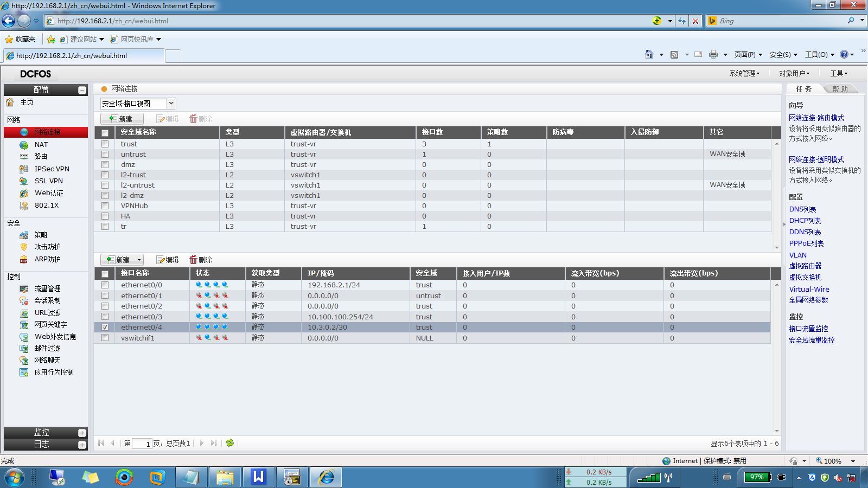Click the refresh icon in pagination bar

click(x=230, y=443)
